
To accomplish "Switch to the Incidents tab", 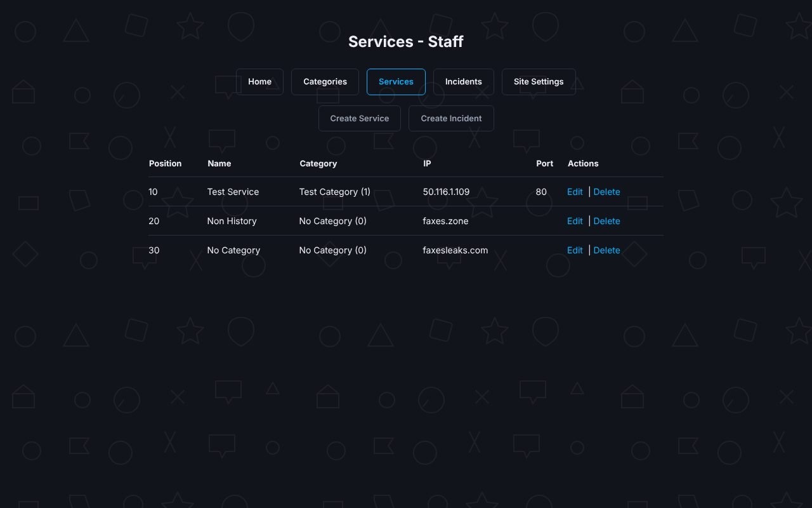I will click(x=463, y=82).
